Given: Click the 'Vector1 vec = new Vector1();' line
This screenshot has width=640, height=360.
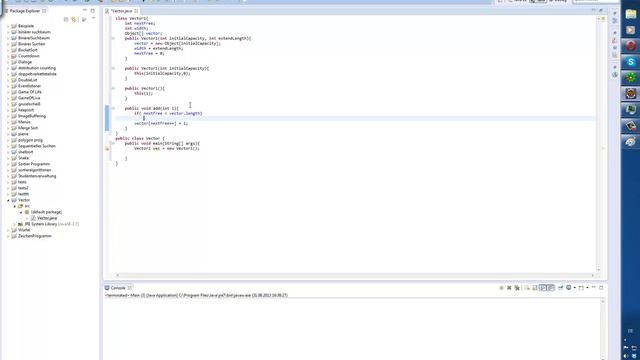Looking at the screenshot, I should [x=167, y=149].
